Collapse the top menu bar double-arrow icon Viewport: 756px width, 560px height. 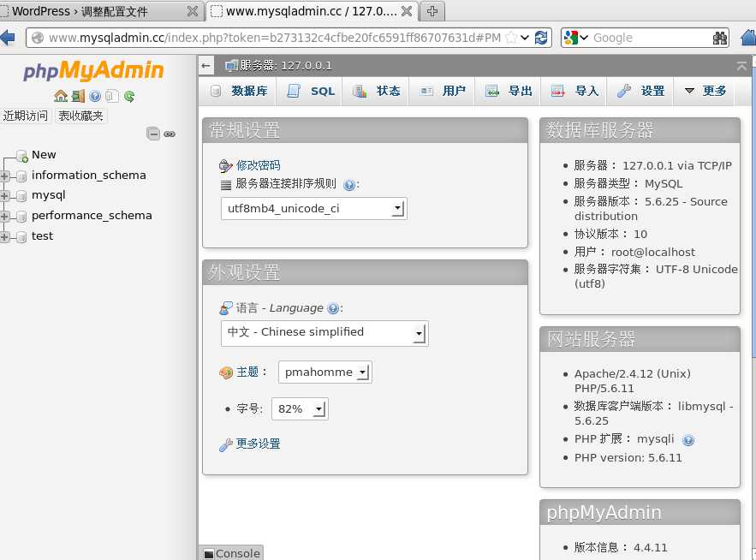[x=741, y=66]
